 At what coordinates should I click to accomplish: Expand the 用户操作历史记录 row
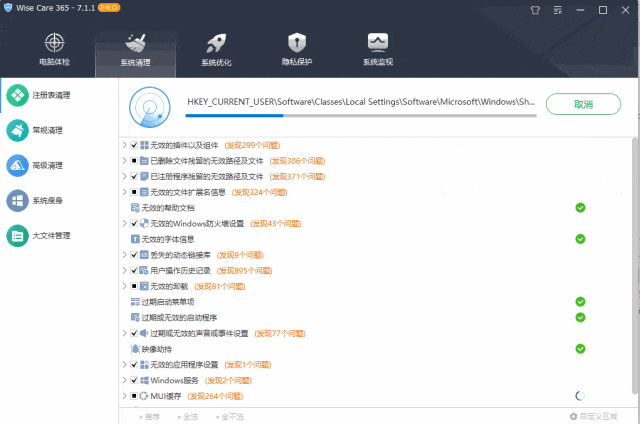(x=124, y=270)
